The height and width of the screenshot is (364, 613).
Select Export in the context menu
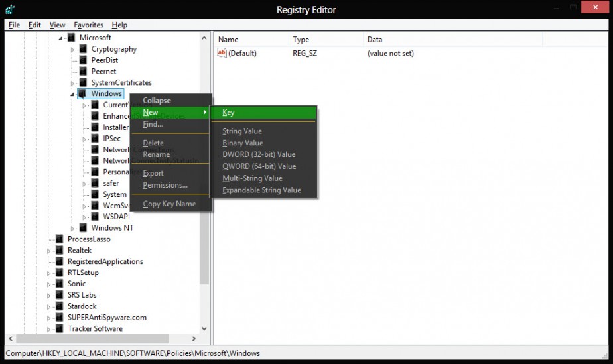pyautogui.click(x=170, y=173)
